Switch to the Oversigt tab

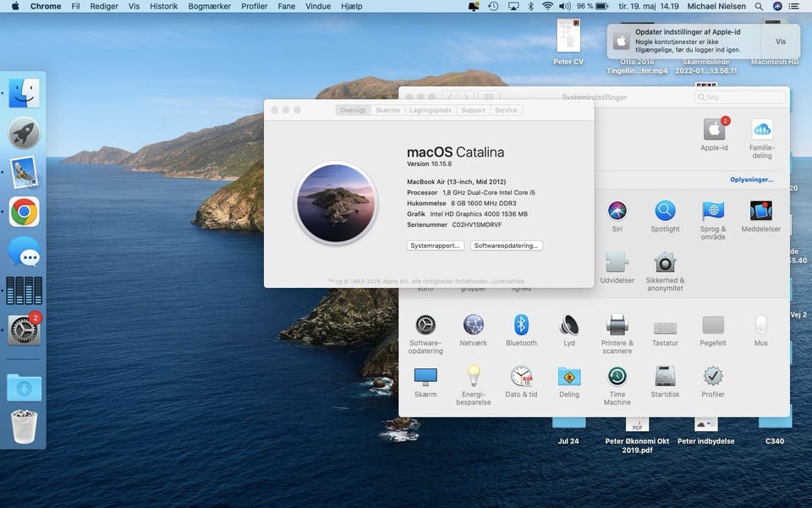pos(354,110)
